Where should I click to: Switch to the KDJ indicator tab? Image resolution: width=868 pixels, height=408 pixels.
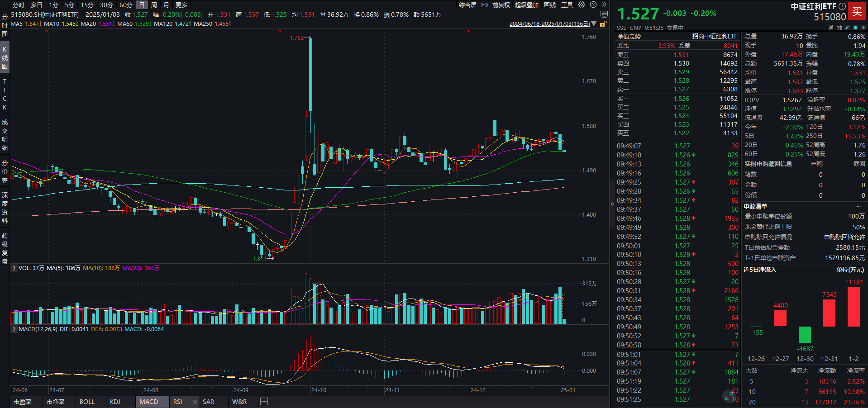pos(115,402)
